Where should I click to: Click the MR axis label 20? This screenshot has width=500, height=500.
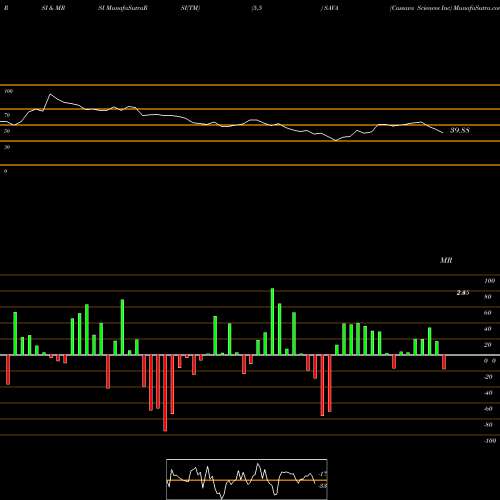[488, 345]
